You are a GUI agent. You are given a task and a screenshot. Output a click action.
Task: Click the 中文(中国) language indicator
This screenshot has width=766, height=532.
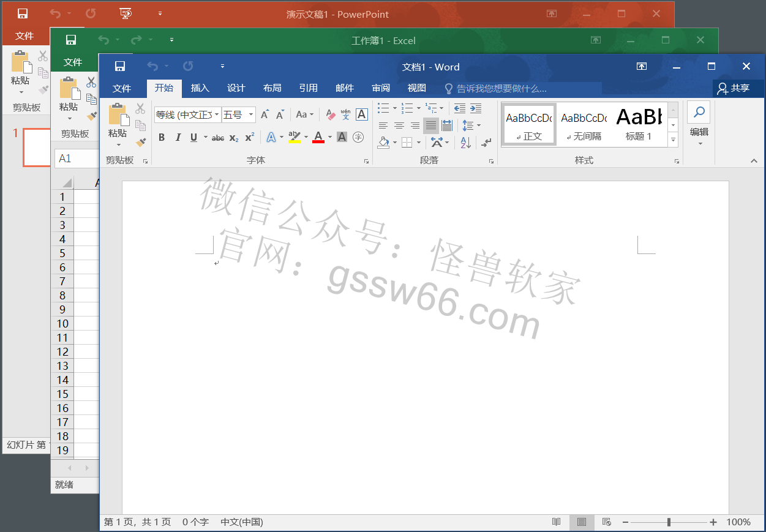(x=242, y=522)
